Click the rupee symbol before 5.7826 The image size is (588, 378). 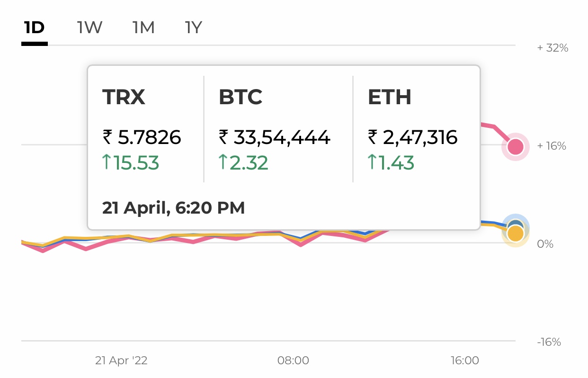pos(107,138)
